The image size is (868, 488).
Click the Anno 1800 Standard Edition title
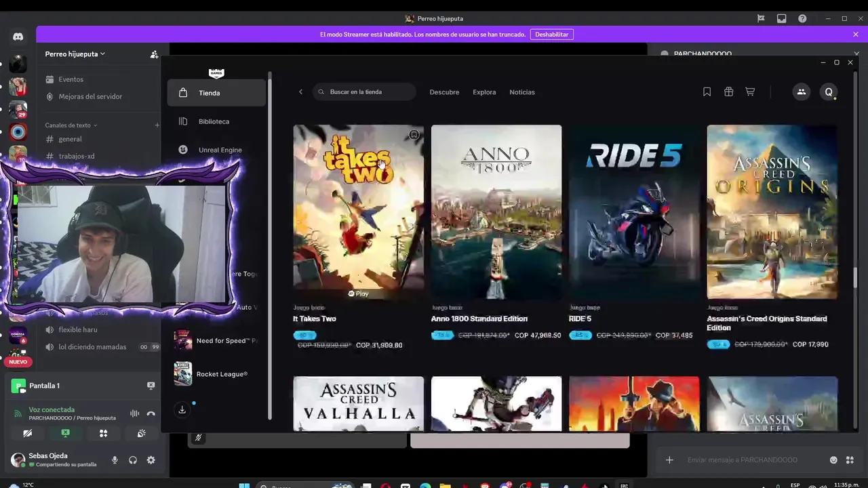tap(479, 319)
